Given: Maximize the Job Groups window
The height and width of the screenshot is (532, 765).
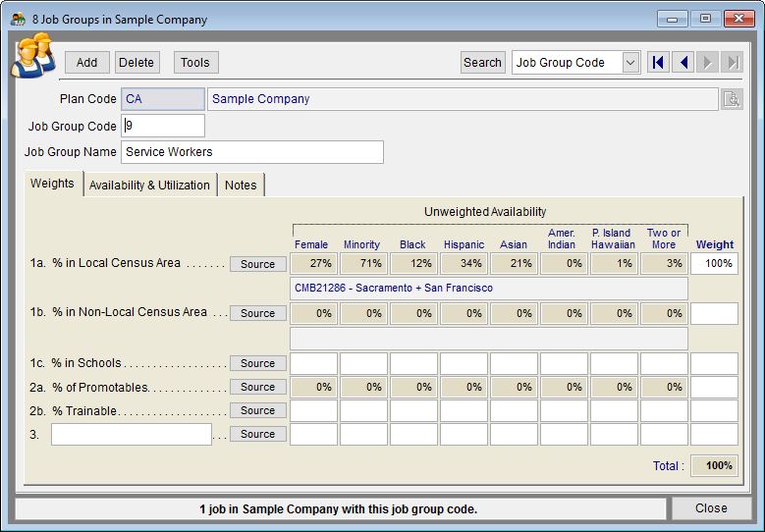Looking at the screenshot, I should tap(705, 19).
